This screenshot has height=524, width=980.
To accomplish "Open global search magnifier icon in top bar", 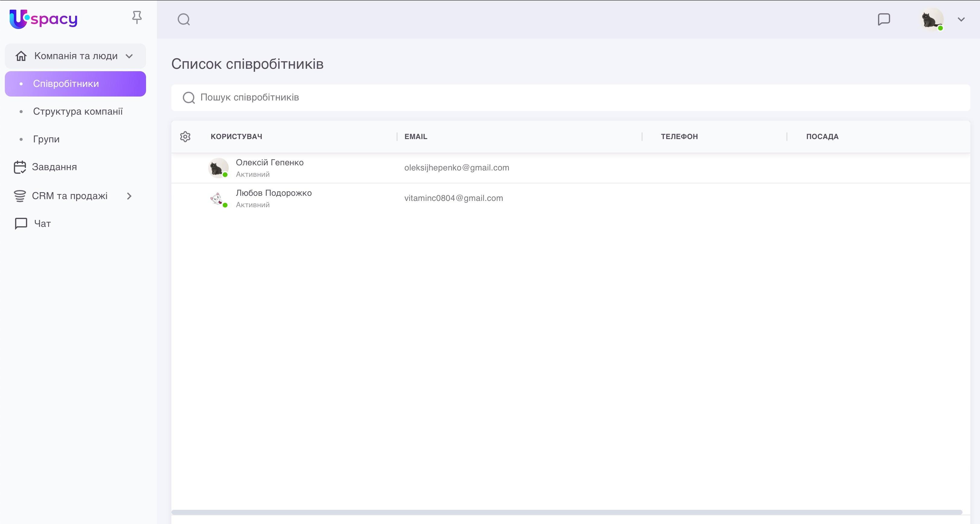I will coord(184,19).
